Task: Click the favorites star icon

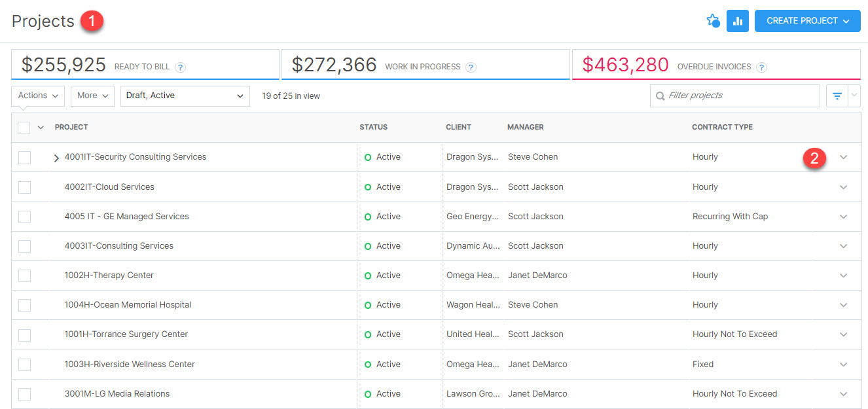Action: click(713, 21)
